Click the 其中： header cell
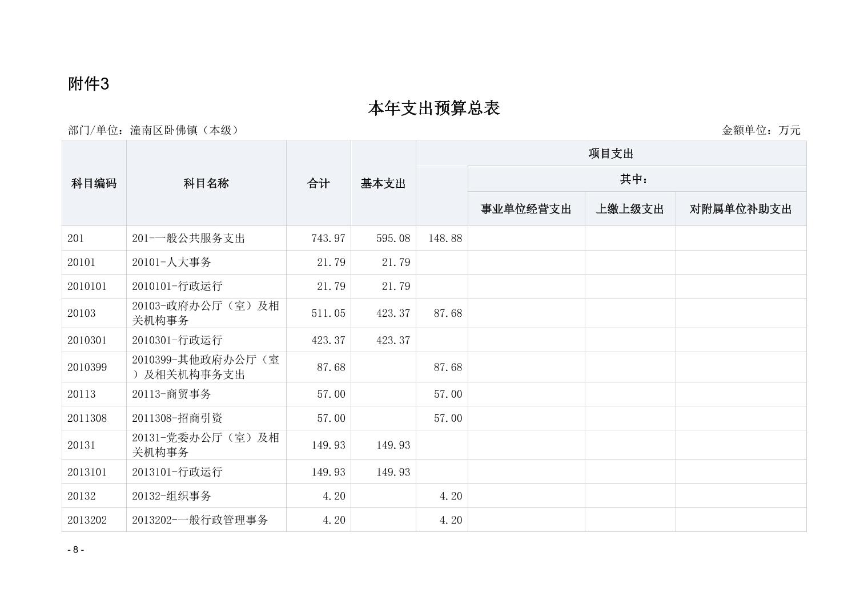The width and height of the screenshot is (868, 613). [637, 179]
